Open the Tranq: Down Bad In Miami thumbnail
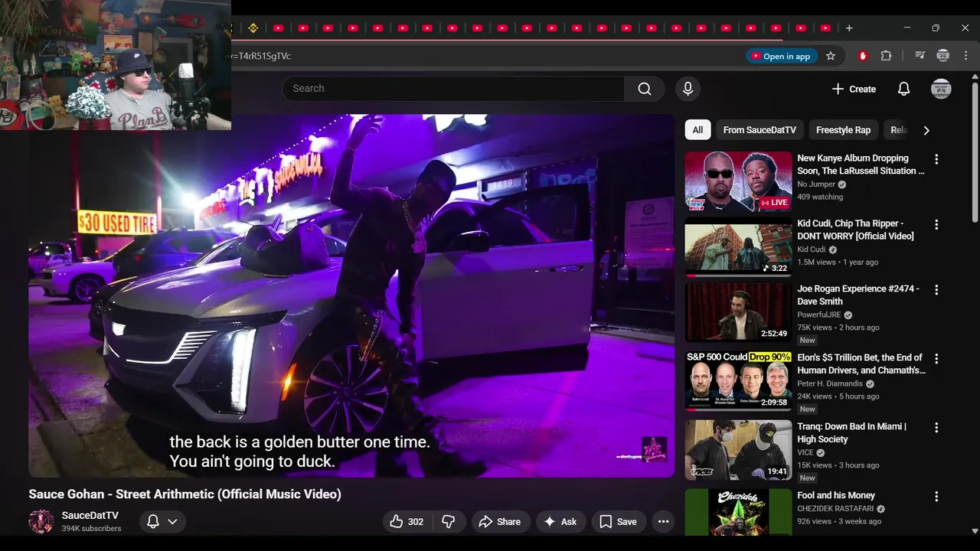The height and width of the screenshot is (551, 980). coord(738,449)
